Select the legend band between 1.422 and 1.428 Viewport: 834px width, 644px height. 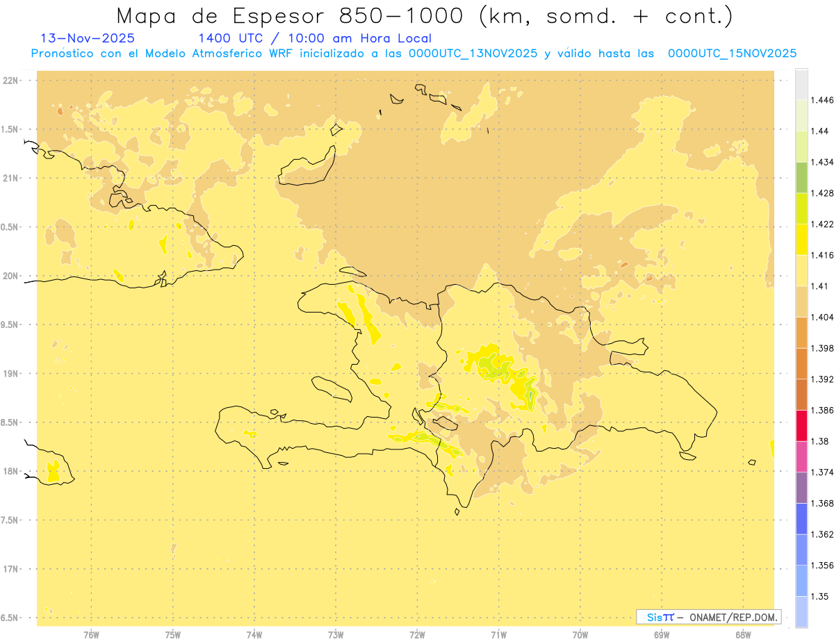[801, 208]
